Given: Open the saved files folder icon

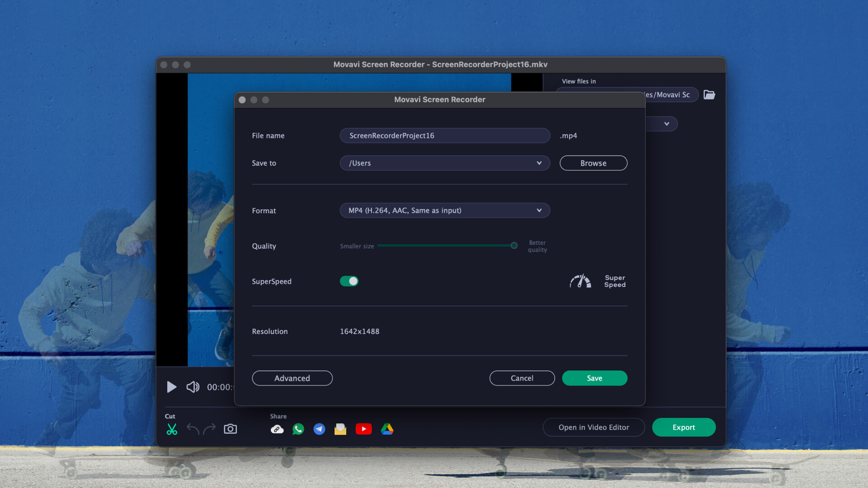Looking at the screenshot, I should click(709, 94).
